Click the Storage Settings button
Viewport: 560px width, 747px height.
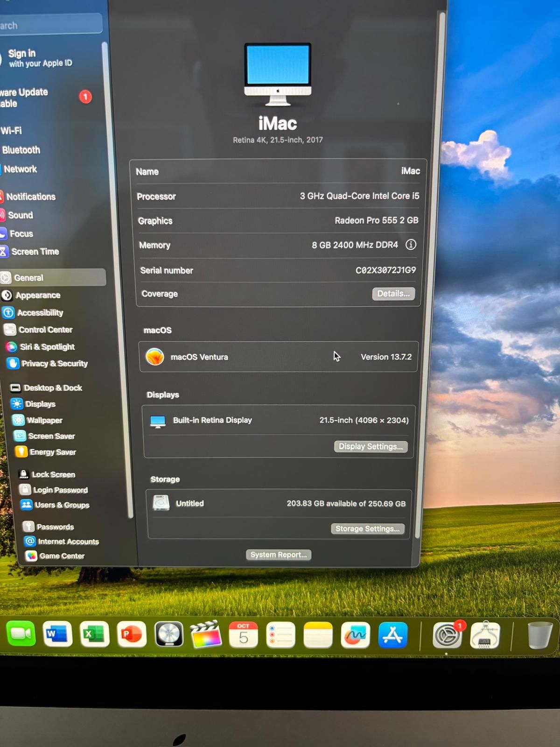[367, 529]
